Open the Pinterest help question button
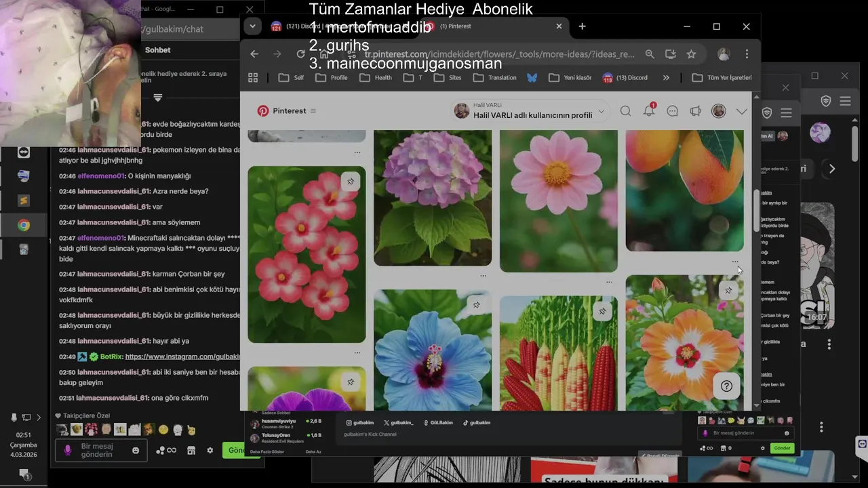Screen dimensions: 868x488 726,386
